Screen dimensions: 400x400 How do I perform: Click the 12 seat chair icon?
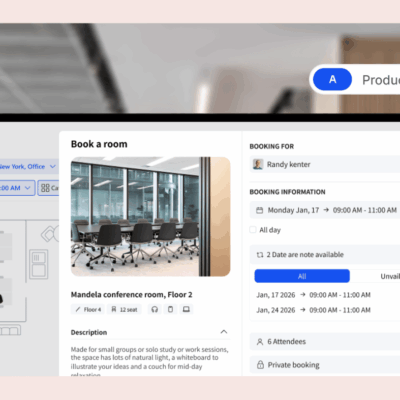(x=114, y=309)
